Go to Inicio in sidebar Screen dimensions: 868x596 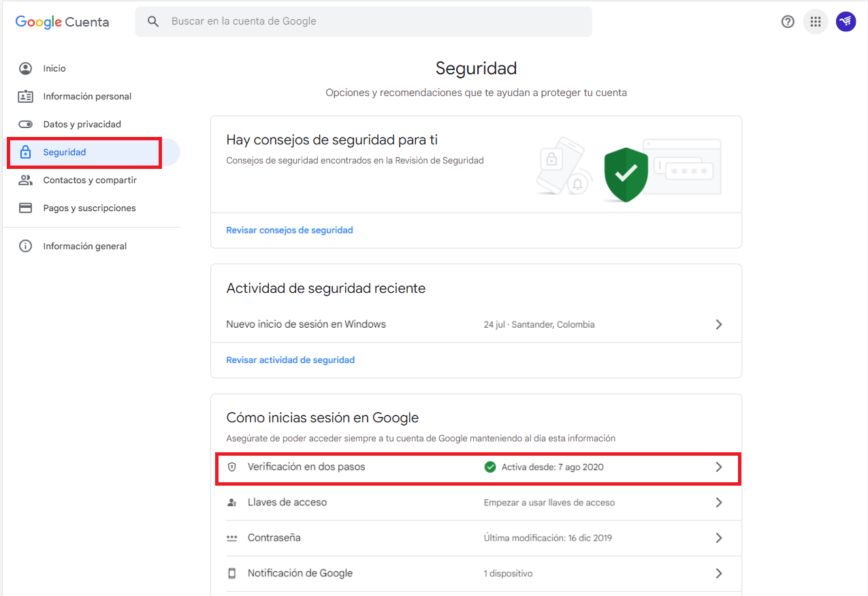tap(54, 69)
